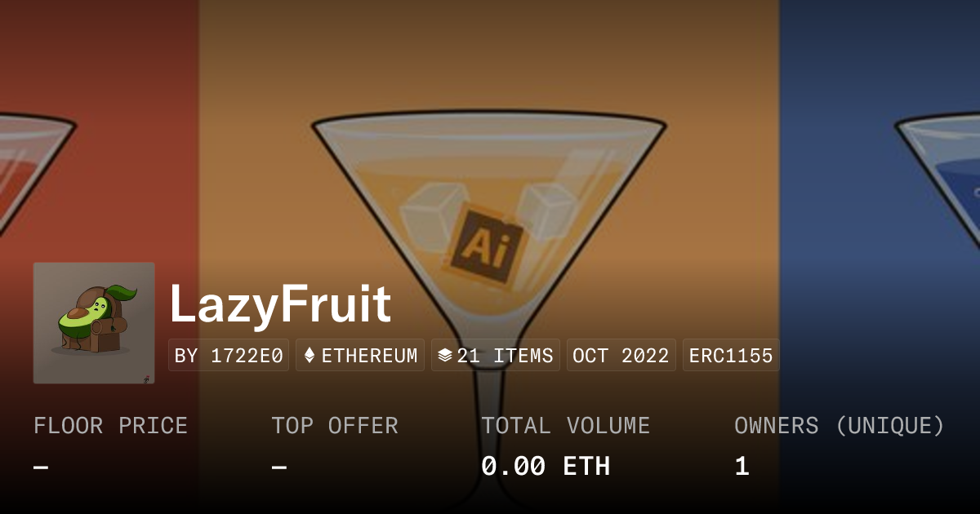
Task: Open creator profile BY 1722E0
Action: 229,356
